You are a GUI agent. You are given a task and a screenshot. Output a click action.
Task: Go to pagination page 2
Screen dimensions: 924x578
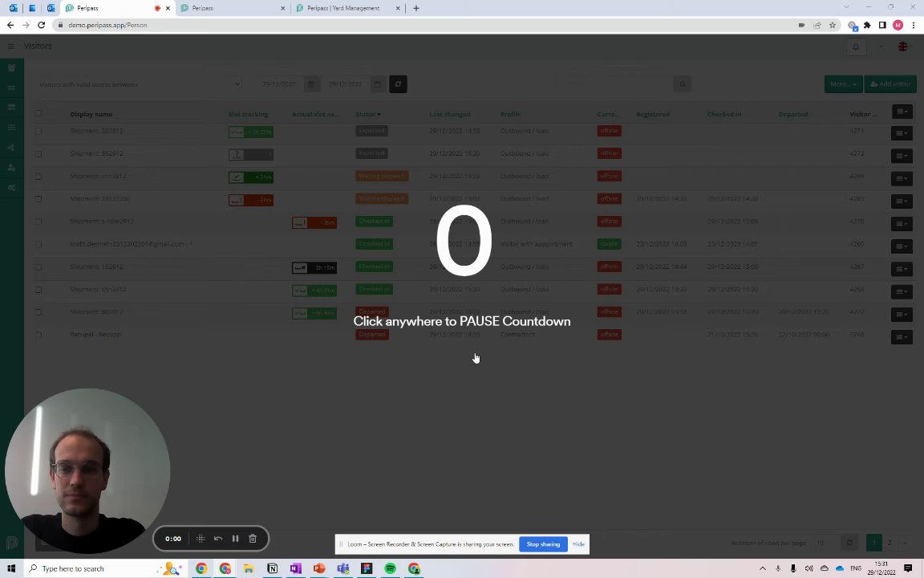point(890,543)
